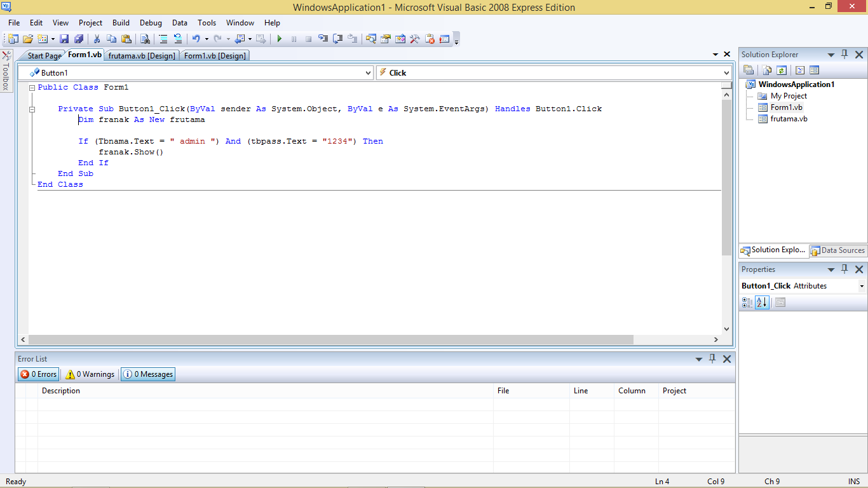
Task: Click the New Project toolbar icon
Action: 13,39
